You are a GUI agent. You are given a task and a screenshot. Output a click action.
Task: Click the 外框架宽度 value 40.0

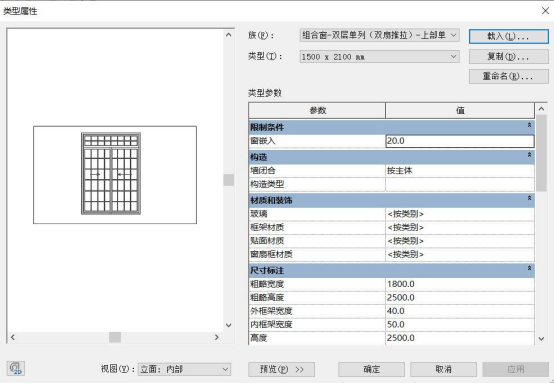click(x=460, y=311)
